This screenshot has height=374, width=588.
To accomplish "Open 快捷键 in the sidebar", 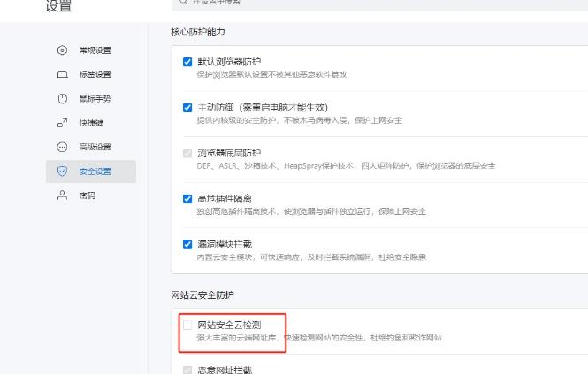I will pyautogui.click(x=91, y=123).
